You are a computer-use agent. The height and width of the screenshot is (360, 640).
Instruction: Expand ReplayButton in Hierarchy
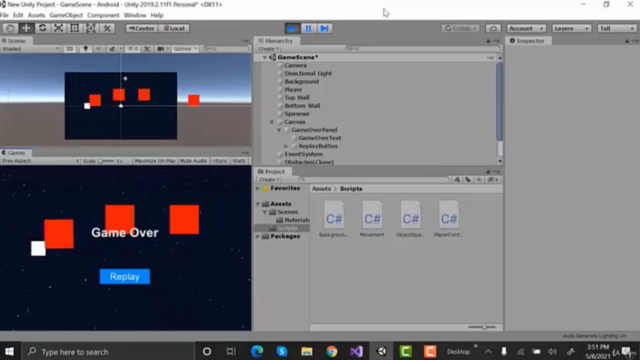[x=286, y=146]
